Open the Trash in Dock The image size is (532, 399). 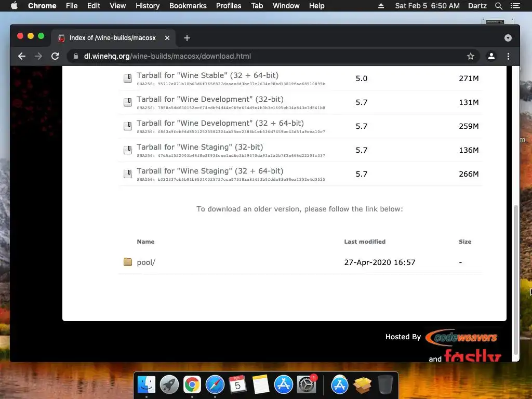385,385
